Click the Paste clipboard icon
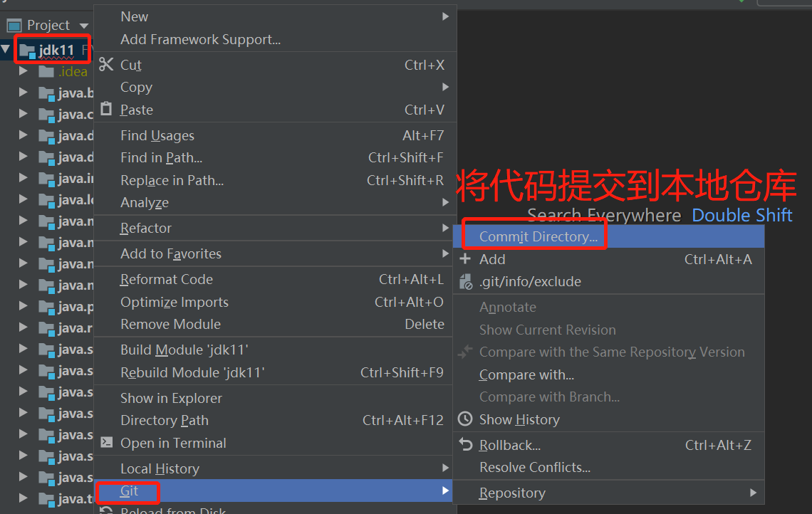 pyautogui.click(x=106, y=109)
